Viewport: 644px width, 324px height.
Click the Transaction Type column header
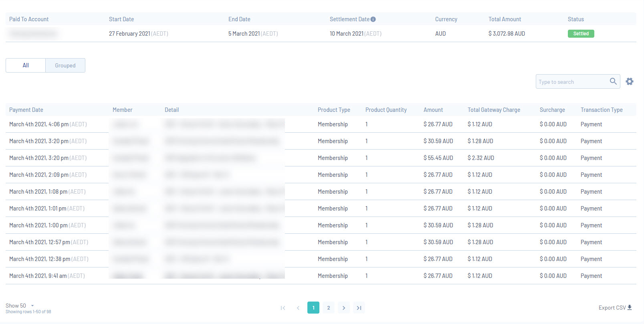coord(602,110)
